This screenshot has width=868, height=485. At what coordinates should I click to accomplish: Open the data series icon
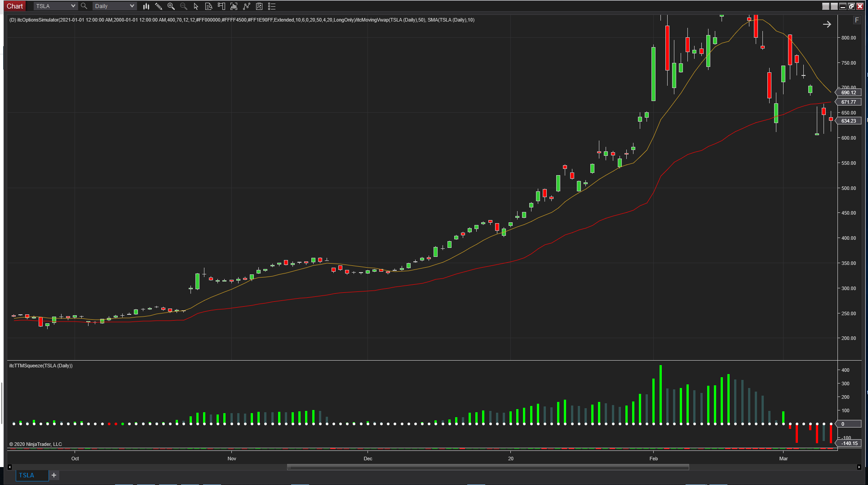[x=234, y=6]
